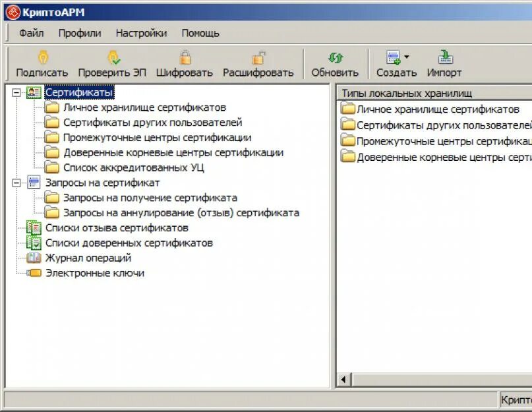The width and height of the screenshot is (532, 412).
Task: Click the horizontal scrollbar track in right pane
Action: tap(442, 380)
